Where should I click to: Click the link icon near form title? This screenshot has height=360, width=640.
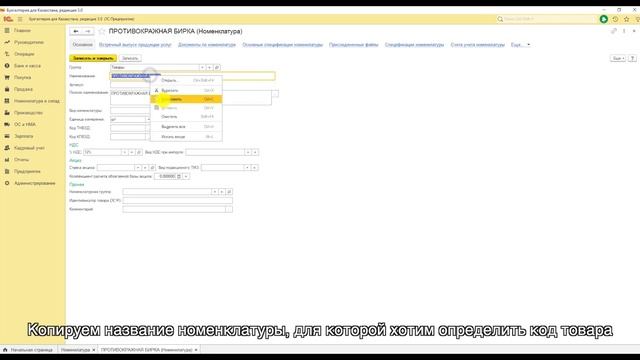pos(613,31)
